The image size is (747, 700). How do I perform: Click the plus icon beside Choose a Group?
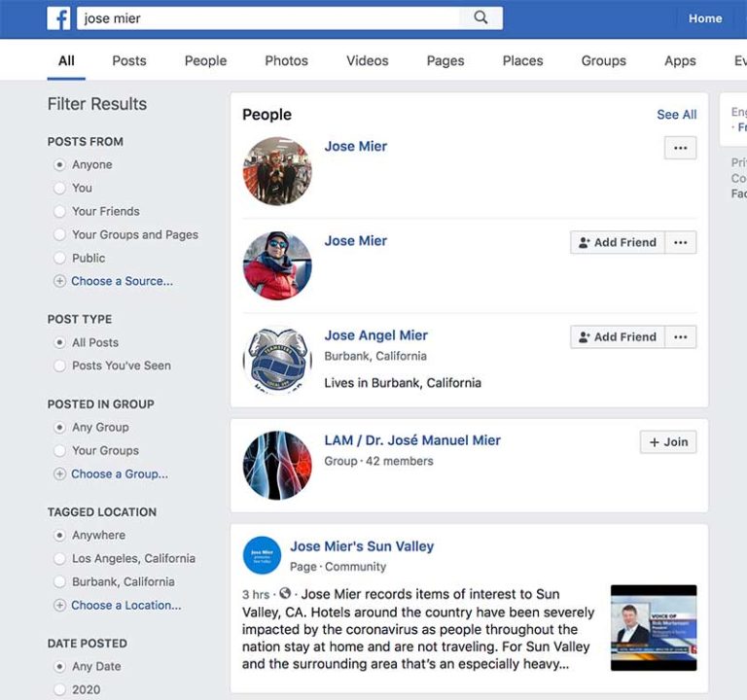point(59,473)
